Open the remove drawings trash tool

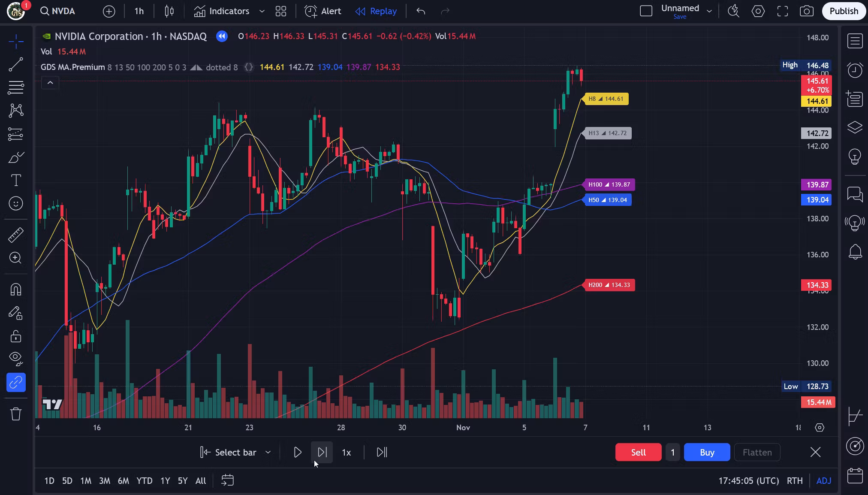(16, 413)
